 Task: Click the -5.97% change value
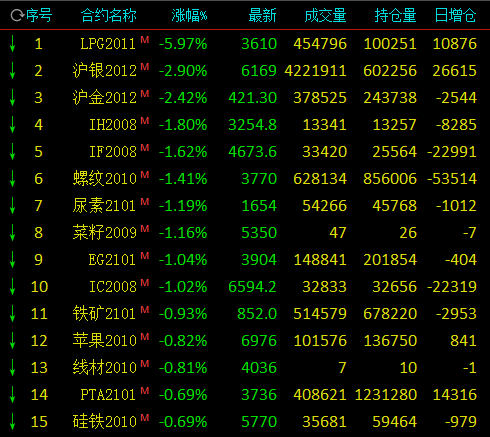tap(183, 44)
